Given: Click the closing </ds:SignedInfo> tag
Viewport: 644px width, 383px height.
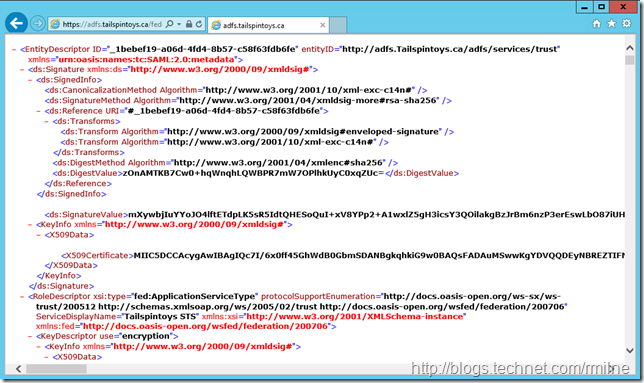Looking at the screenshot, I should tap(71, 194).
